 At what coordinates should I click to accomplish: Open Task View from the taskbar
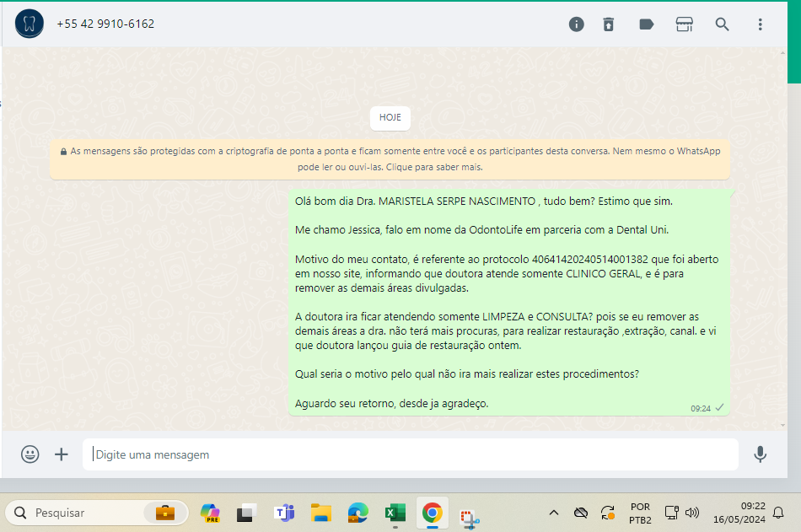(246, 513)
